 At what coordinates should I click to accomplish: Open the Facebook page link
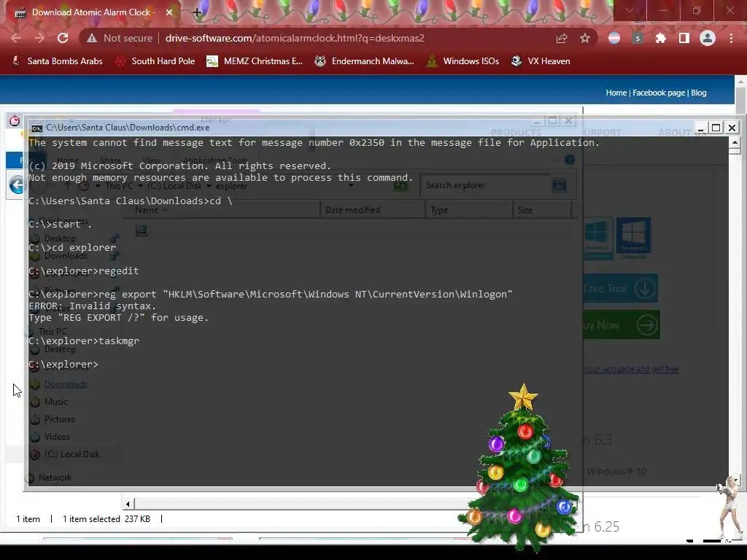pyautogui.click(x=659, y=93)
